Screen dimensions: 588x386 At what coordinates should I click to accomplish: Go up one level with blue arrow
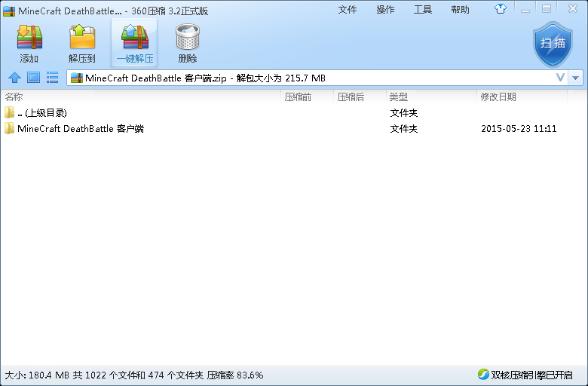14,78
